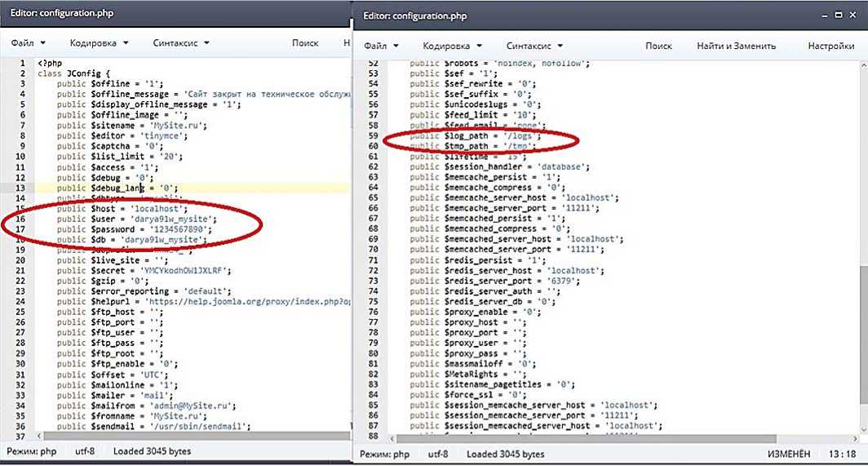Click 'Режим: php' in right status bar

pyautogui.click(x=385, y=454)
